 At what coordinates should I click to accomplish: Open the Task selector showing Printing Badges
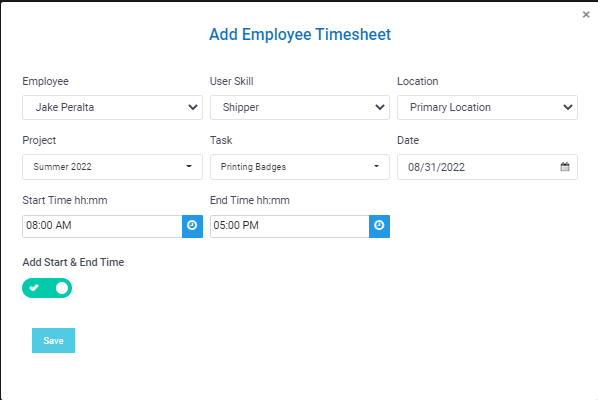[x=300, y=167]
